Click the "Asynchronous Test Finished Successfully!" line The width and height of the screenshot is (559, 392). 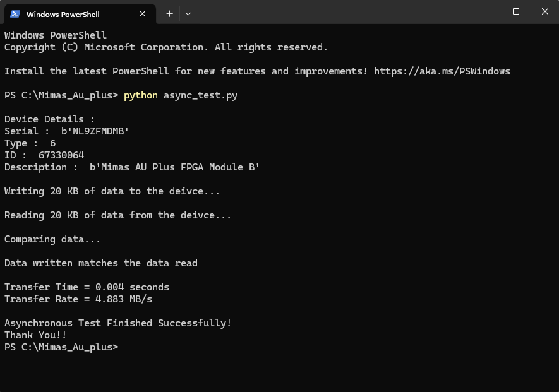point(118,323)
